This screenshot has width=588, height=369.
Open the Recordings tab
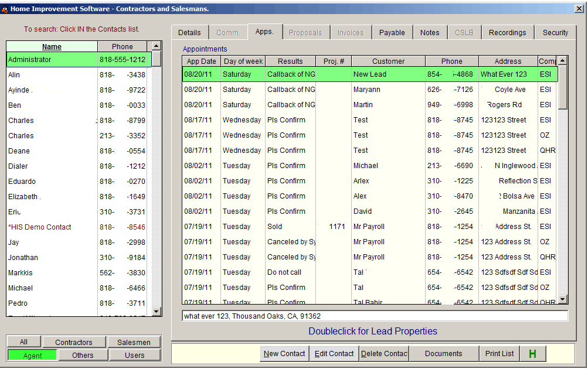tap(507, 33)
